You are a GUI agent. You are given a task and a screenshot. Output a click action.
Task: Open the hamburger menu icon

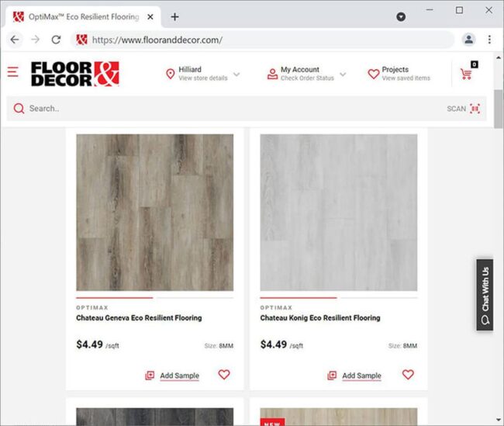[x=13, y=71]
